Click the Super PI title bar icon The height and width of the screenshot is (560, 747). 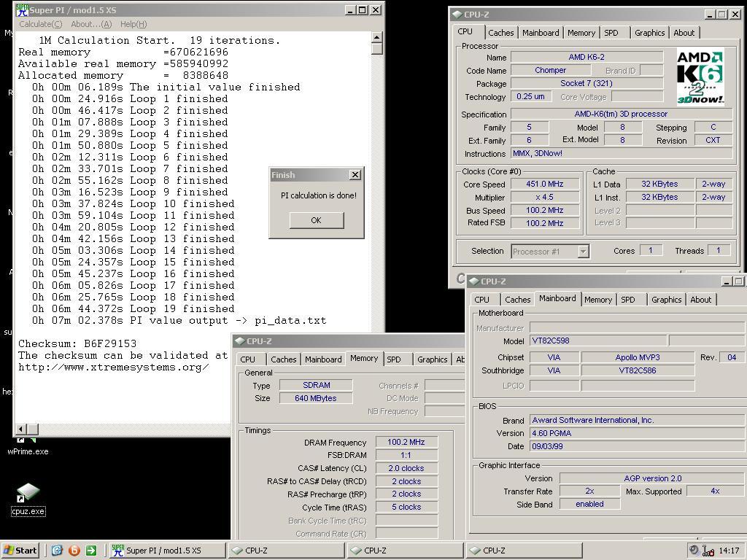coord(22,9)
